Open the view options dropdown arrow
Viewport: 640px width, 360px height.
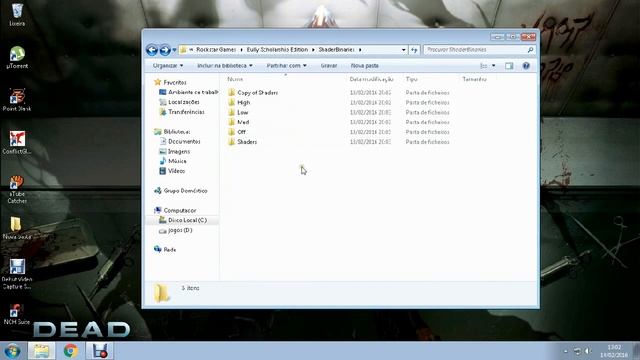point(493,66)
